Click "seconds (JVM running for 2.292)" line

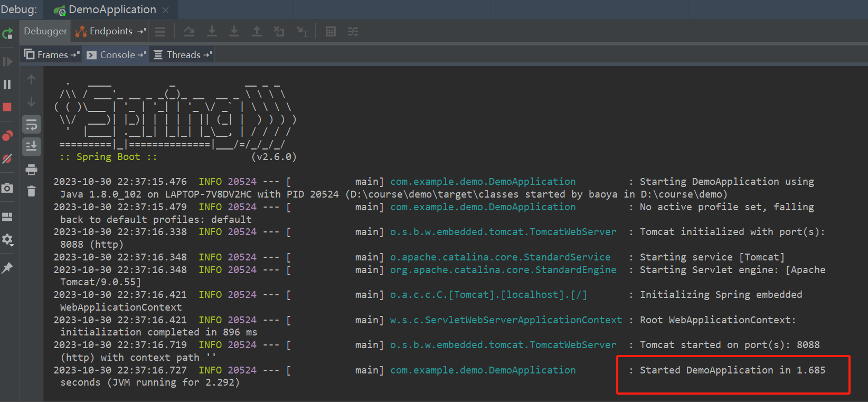click(150, 382)
